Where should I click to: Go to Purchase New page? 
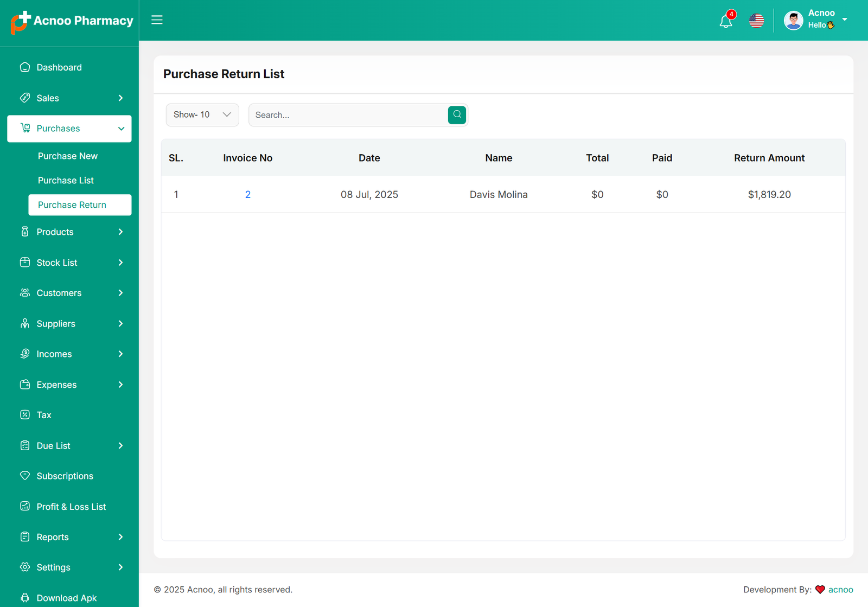pyautogui.click(x=68, y=156)
